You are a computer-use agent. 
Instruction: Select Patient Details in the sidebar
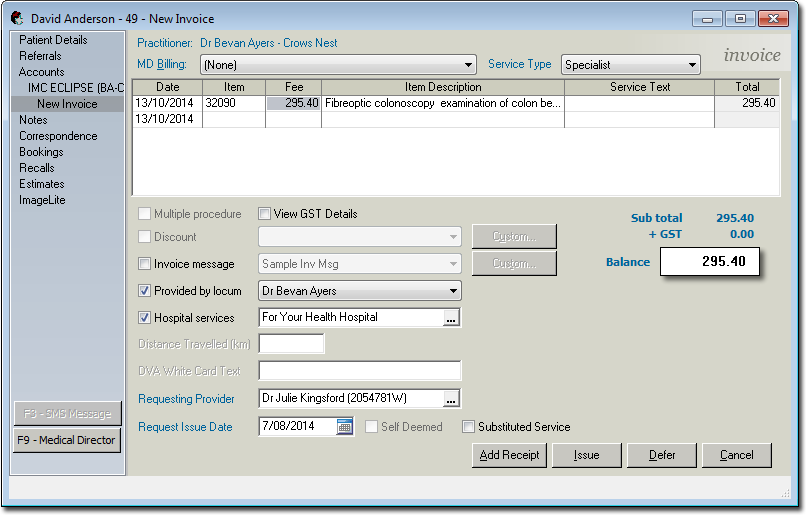[x=53, y=40]
